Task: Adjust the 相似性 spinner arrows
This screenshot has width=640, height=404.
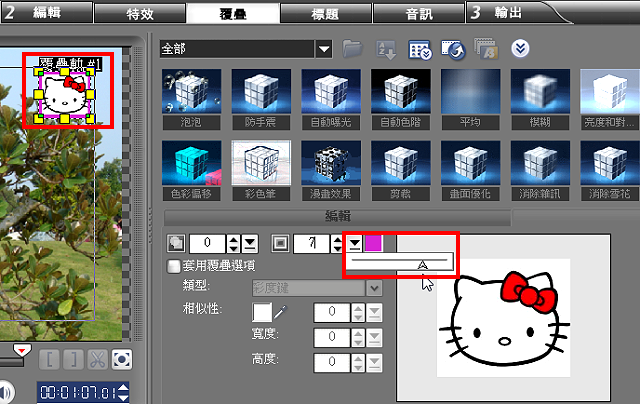Action: [x=358, y=313]
